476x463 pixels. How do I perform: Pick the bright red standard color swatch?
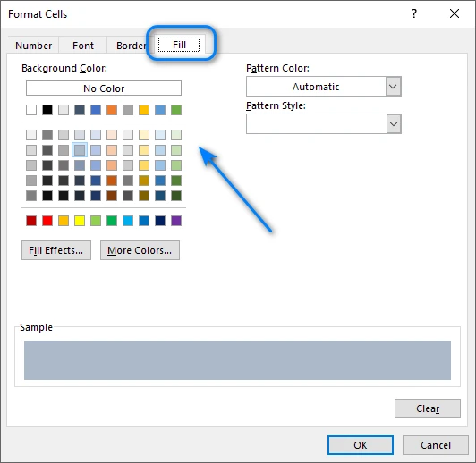[x=47, y=221]
